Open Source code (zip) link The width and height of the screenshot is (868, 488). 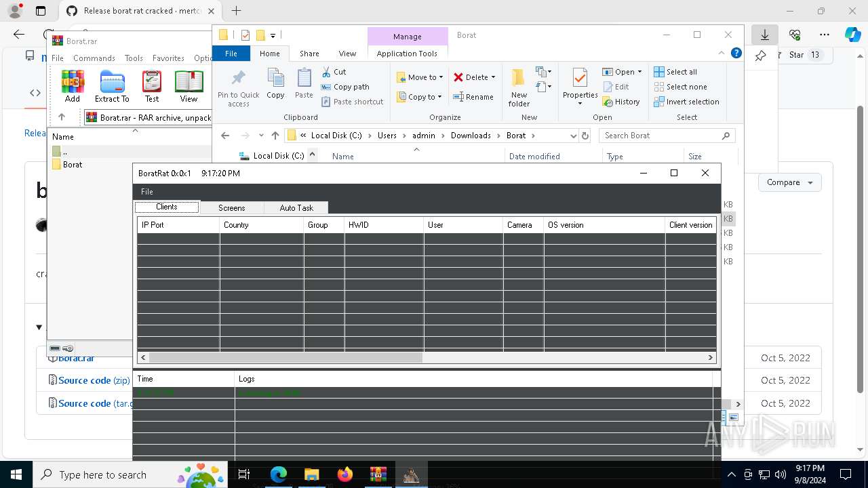pyautogui.click(x=94, y=380)
